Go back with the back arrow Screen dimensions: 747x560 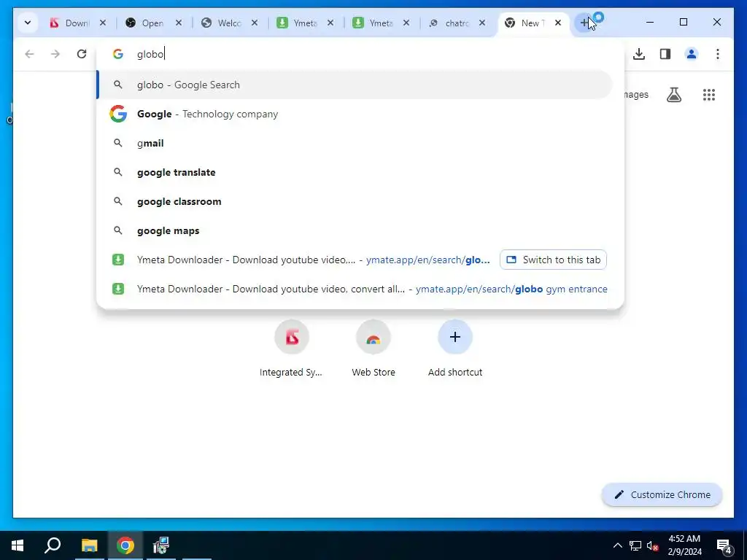29,54
